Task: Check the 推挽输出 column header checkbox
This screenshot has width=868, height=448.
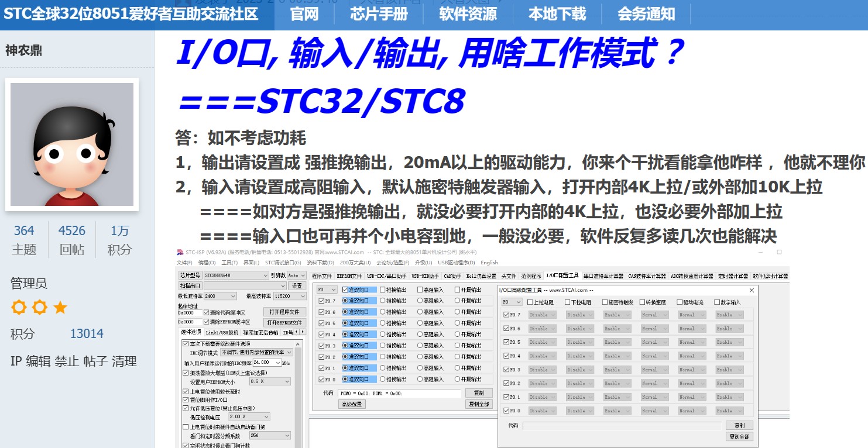Action: coord(383,290)
